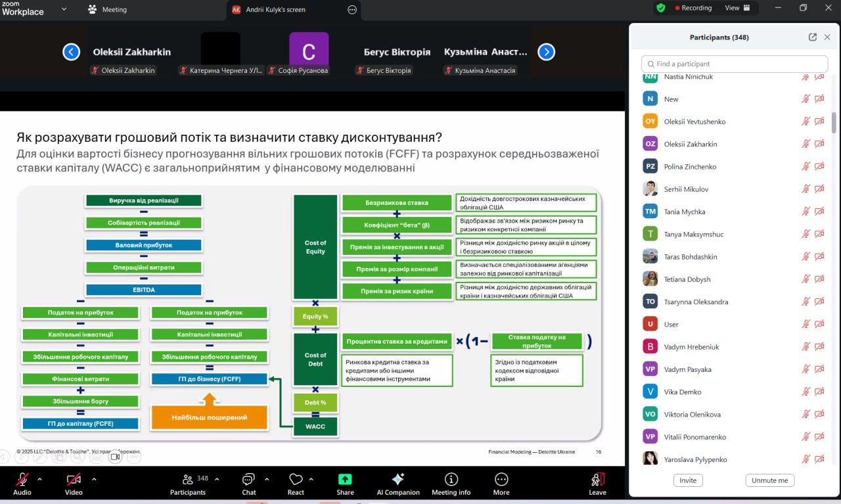
Task: Pop out the Participants panel
Action: tap(813, 37)
